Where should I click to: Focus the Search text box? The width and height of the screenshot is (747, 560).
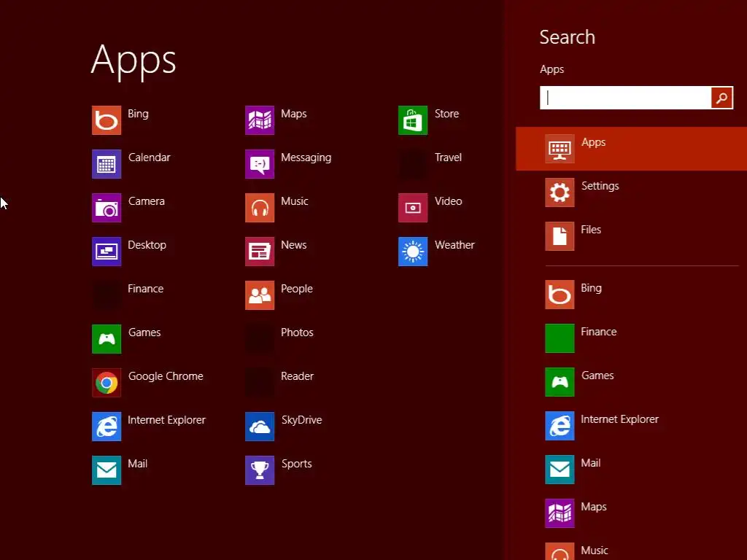(625, 98)
